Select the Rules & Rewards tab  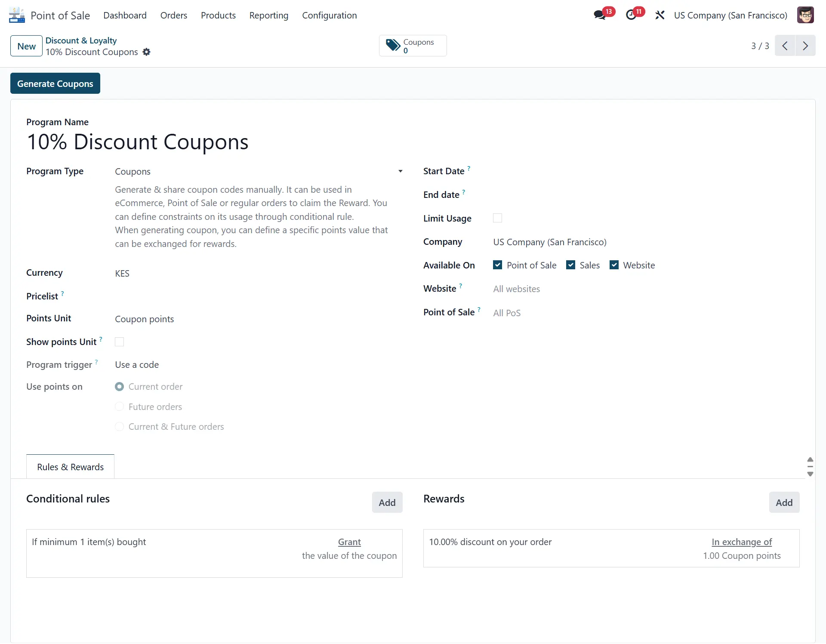[70, 467]
